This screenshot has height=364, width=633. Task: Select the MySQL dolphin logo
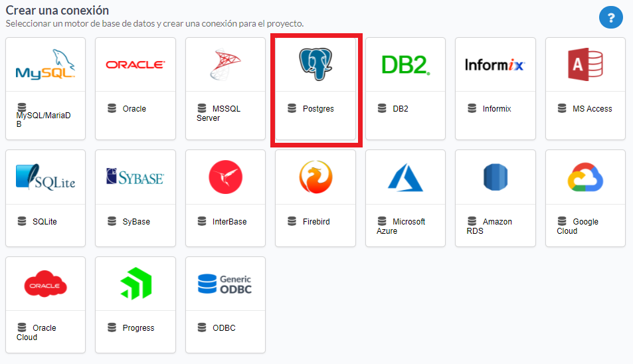click(45, 64)
